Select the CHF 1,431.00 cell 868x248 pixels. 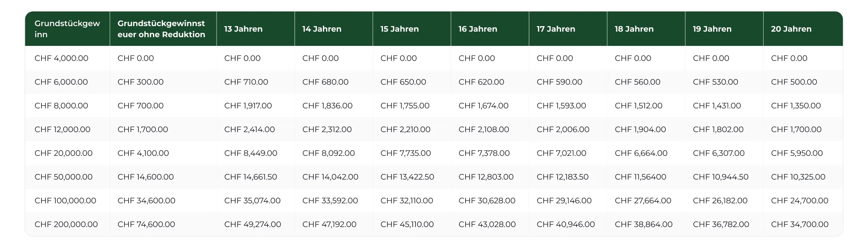pyautogui.click(x=724, y=106)
